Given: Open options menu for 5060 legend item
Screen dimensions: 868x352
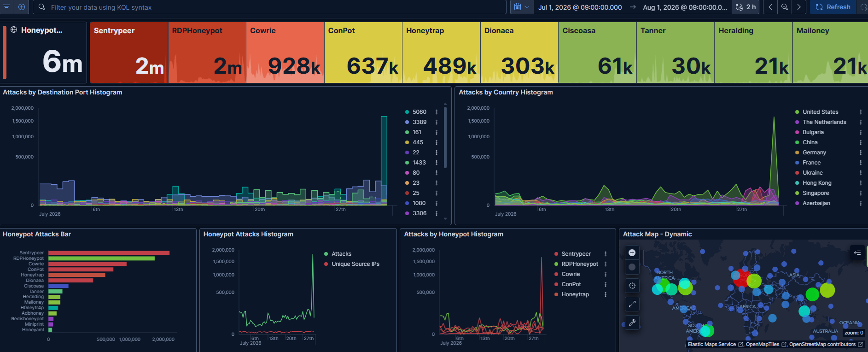Looking at the screenshot, I should pyautogui.click(x=437, y=112).
